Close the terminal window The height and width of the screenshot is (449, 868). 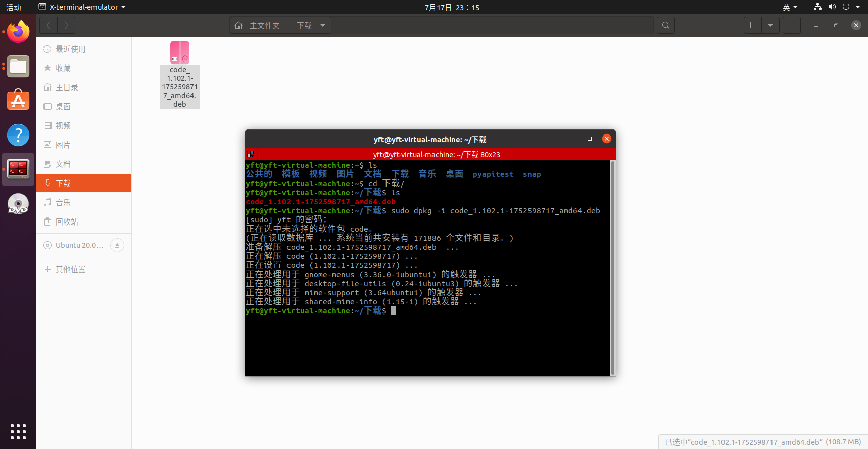point(607,139)
